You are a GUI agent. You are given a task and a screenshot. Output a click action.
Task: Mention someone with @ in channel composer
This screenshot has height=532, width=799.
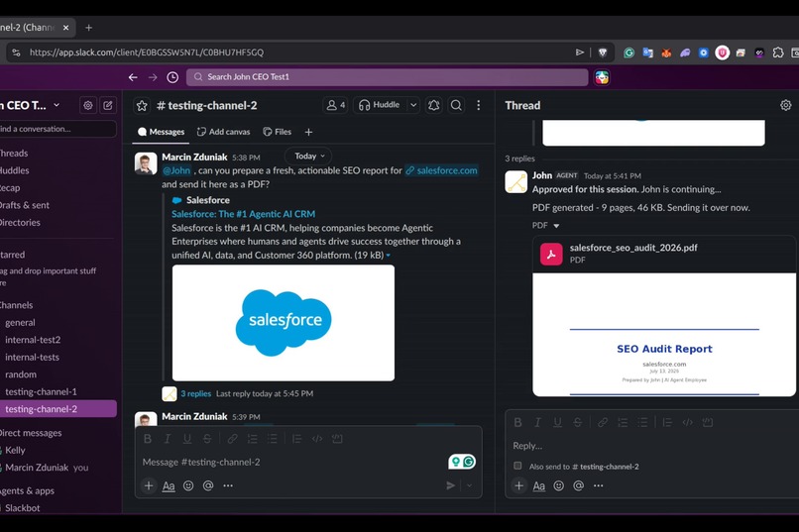click(x=208, y=485)
